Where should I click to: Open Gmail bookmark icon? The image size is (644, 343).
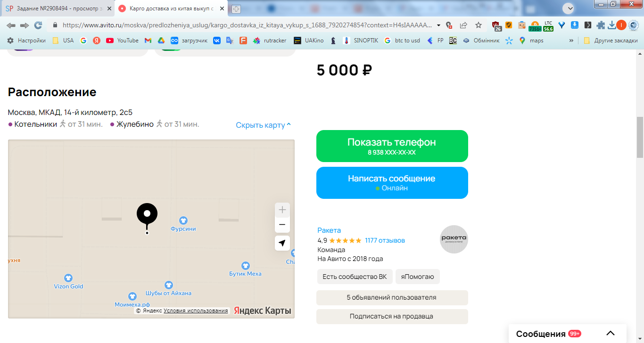[148, 41]
